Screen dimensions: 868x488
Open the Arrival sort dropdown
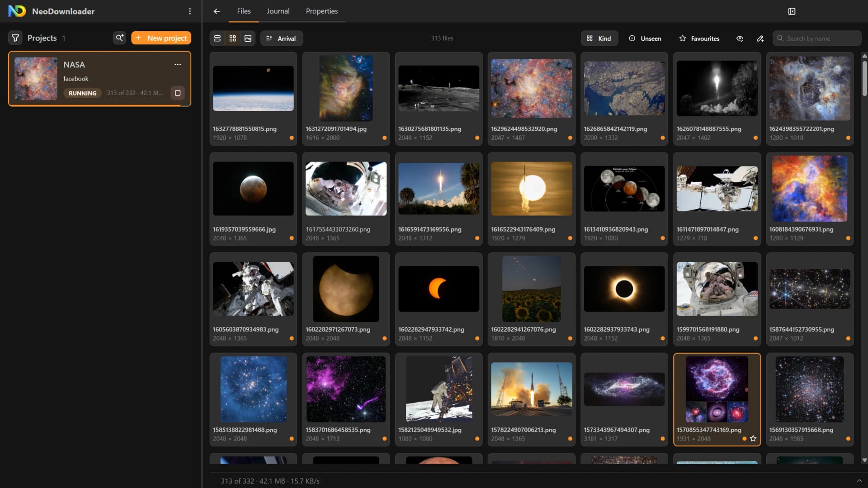[282, 38]
